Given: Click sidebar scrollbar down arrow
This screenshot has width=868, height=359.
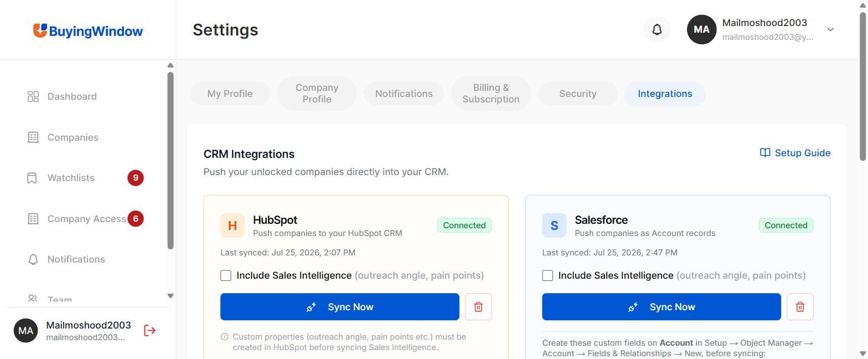Looking at the screenshot, I should click(170, 296).
